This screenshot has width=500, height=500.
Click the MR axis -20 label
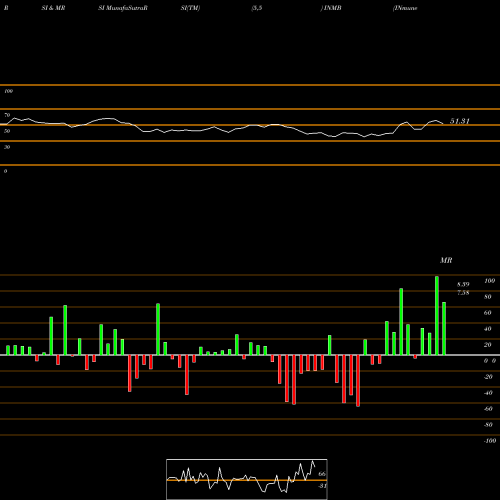pos(488,377)
